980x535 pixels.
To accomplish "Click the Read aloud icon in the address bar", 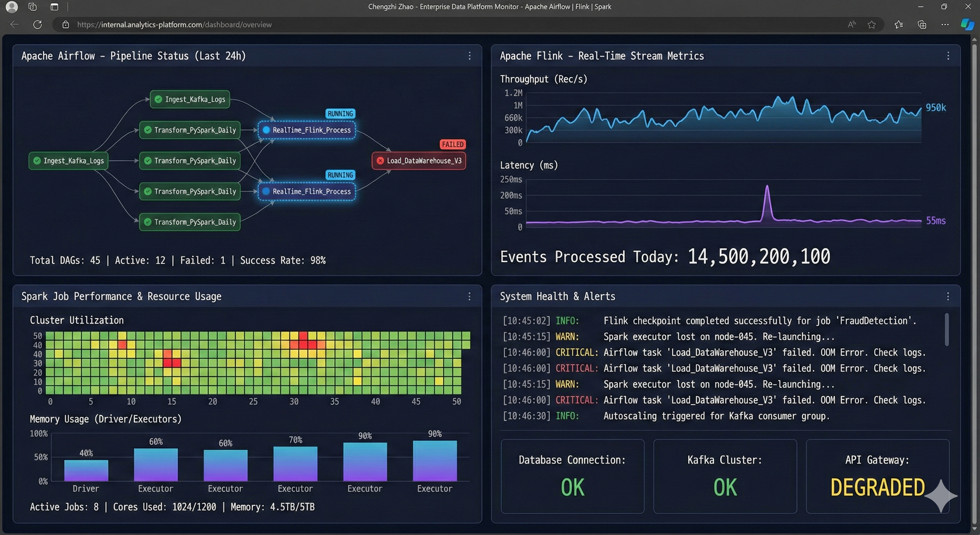I will (x=852, y=25).
